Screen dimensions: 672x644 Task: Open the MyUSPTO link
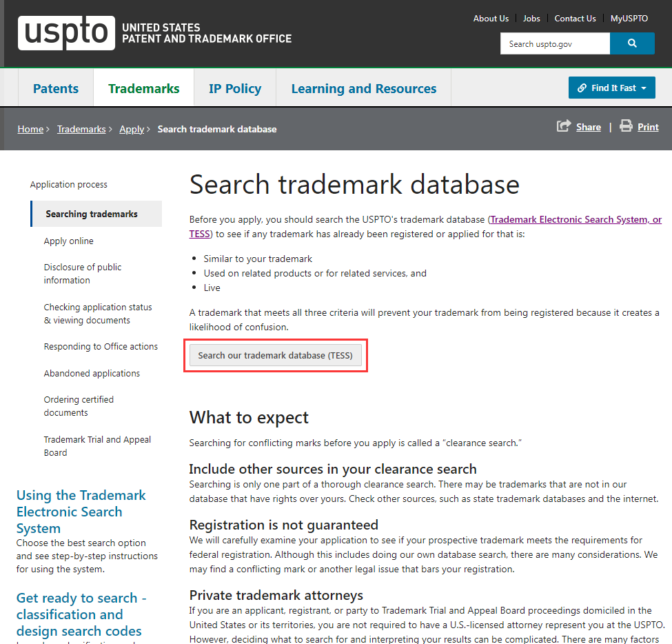629,19
